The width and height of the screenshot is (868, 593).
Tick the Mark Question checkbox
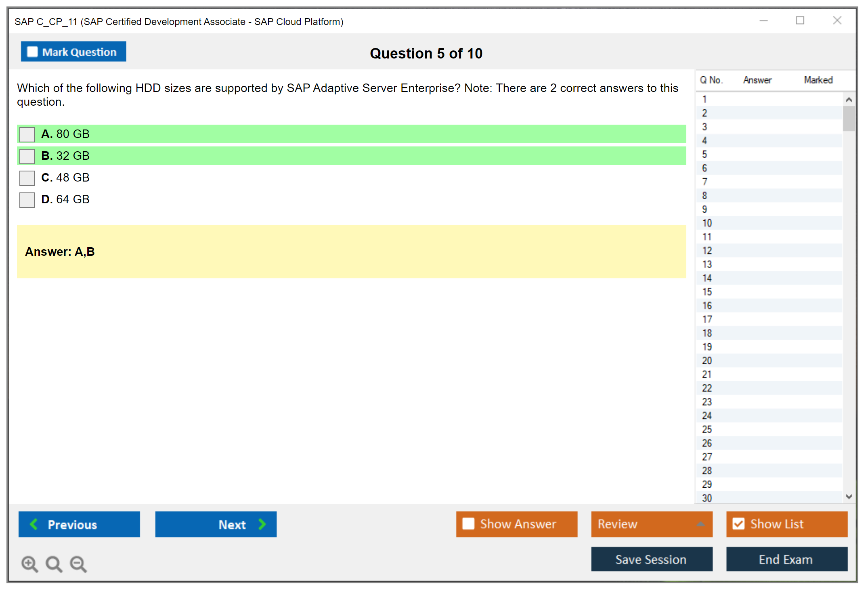click(32, 52)
